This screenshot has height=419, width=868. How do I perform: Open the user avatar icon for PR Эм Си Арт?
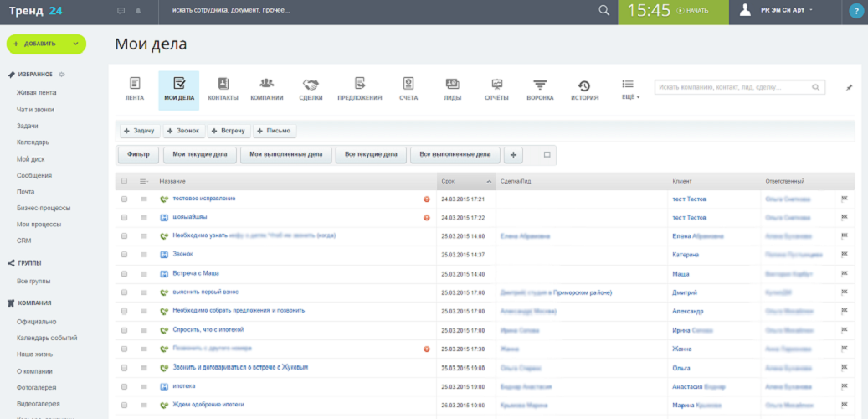[x=746, y=11]
